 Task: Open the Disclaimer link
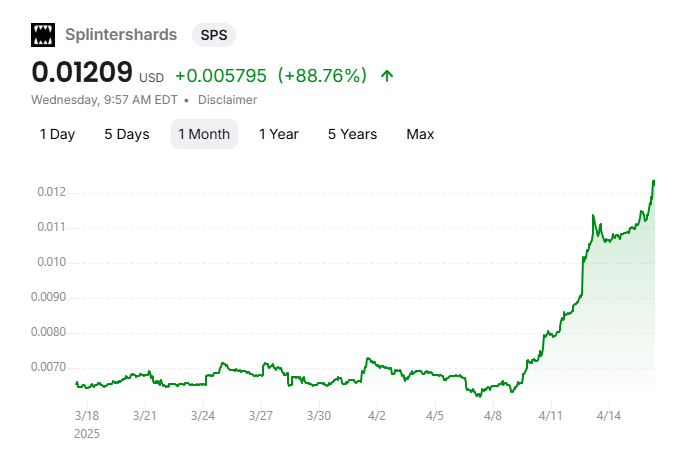[x=227, y=100]
